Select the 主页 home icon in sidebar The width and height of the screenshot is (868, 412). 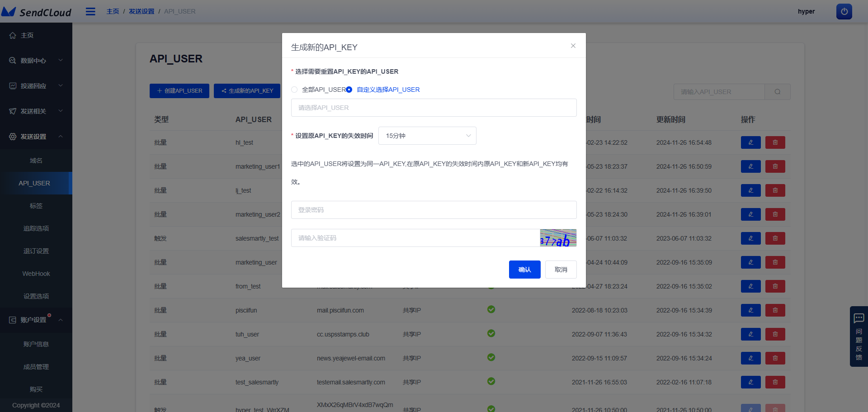[x=12, y=35]
